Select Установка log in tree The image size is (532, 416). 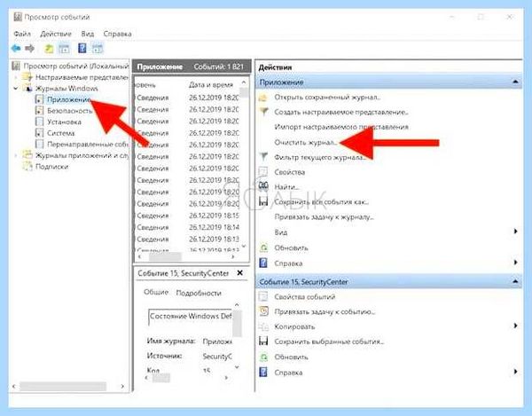64,122
